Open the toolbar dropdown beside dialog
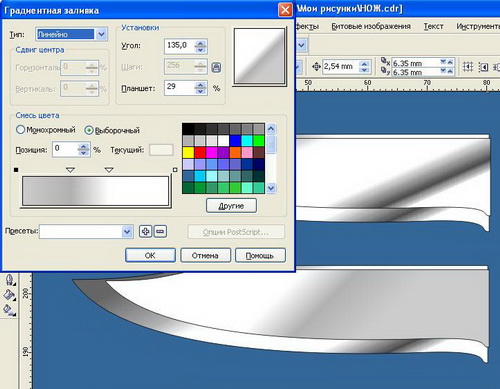 (302, 45)
